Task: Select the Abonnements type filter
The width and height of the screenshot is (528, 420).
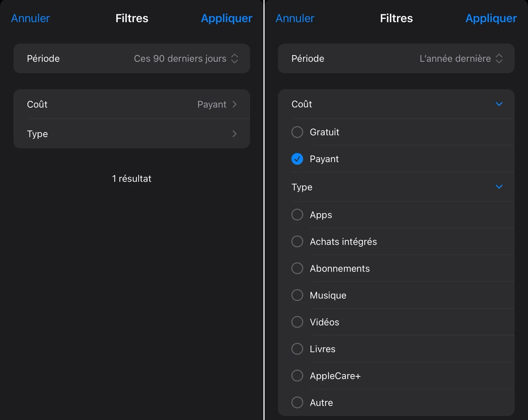Action: [x=396, y=268]
